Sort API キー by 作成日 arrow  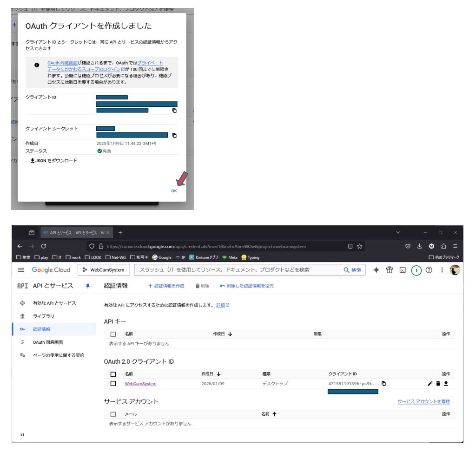(x=230, y=334)
